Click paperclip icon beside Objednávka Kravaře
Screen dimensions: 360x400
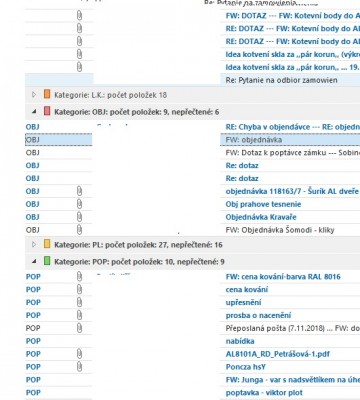(79, 217)
